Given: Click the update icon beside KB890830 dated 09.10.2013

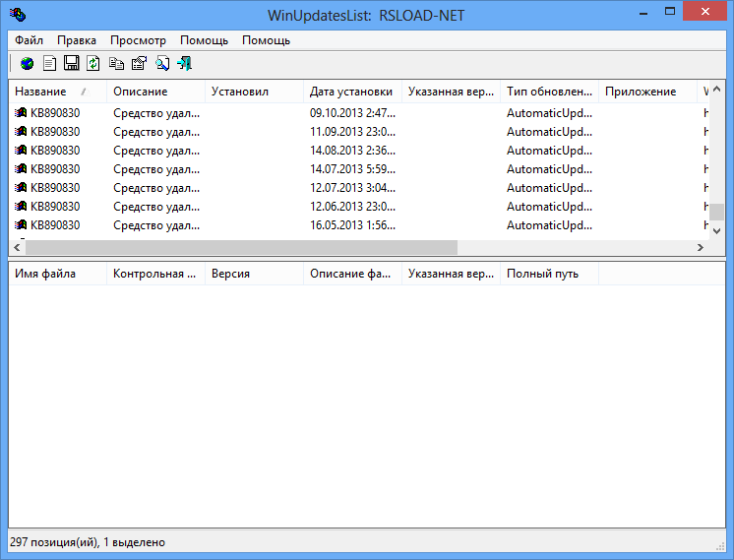Looking at the screenshot, I should click(x=21, y=112).
